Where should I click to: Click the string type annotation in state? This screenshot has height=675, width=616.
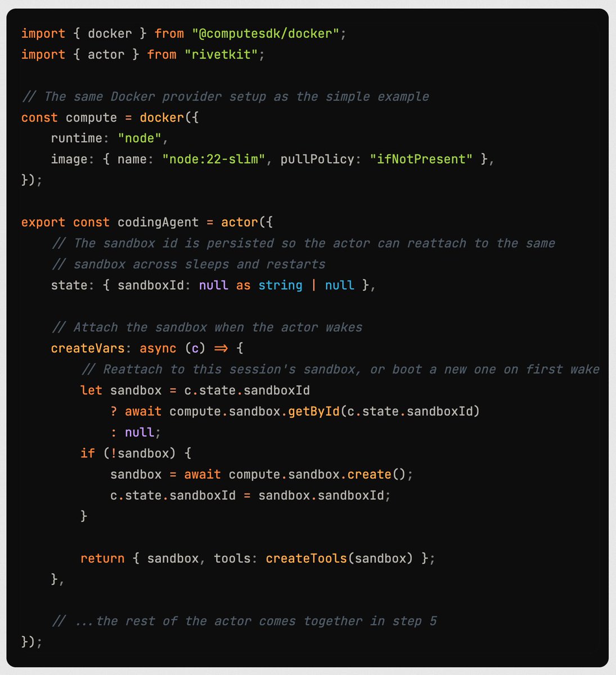point(280,285)
